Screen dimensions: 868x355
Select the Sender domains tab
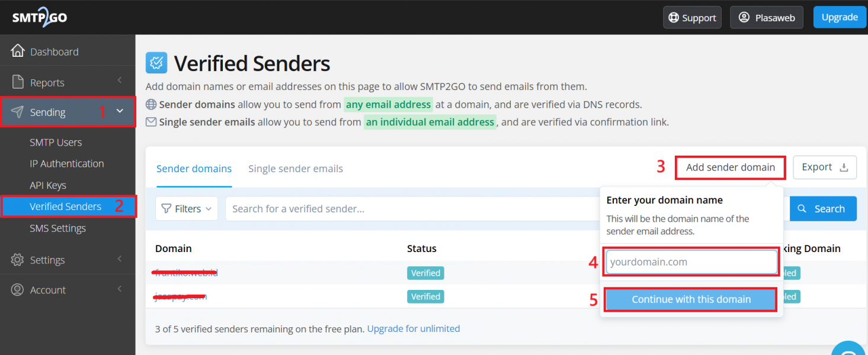(194, 169)
